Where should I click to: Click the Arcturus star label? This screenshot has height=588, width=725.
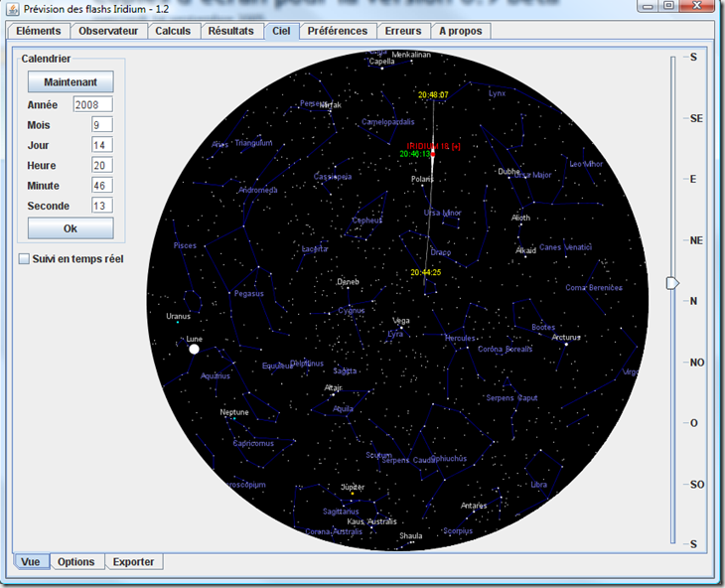pyautogui.click(x=566, y=337)
